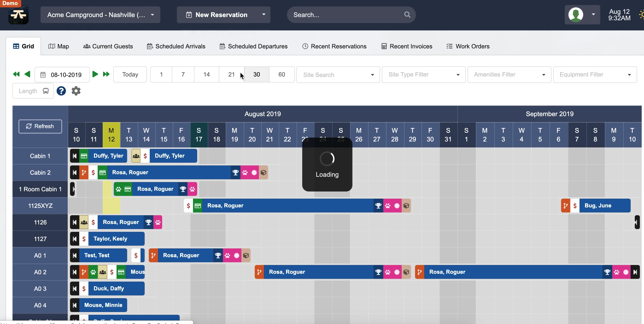The width and height of the screenshot is (644, 324).
Task: Click the pink burst icon on A0 1 Rosa reservation
Action: click(x=237, y=256)
